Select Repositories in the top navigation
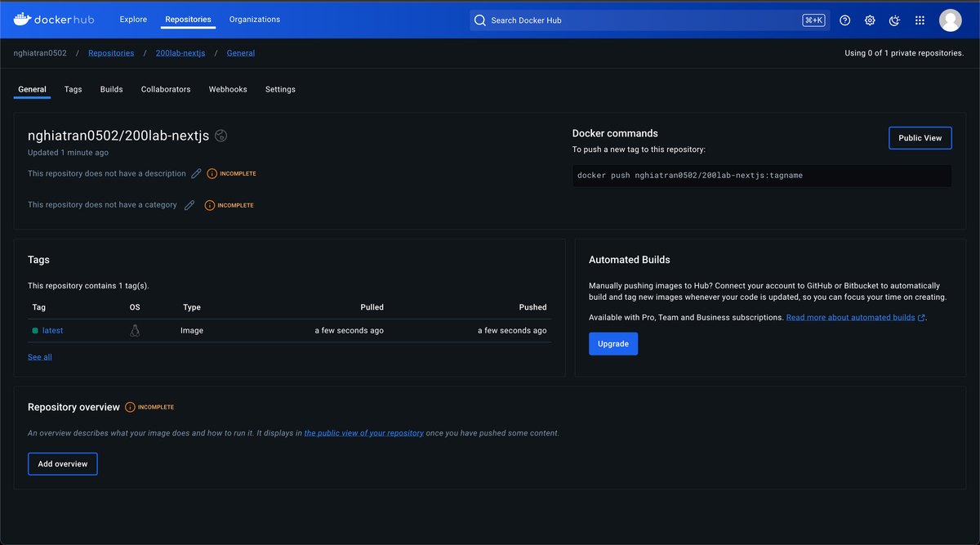 coord(187,19)
